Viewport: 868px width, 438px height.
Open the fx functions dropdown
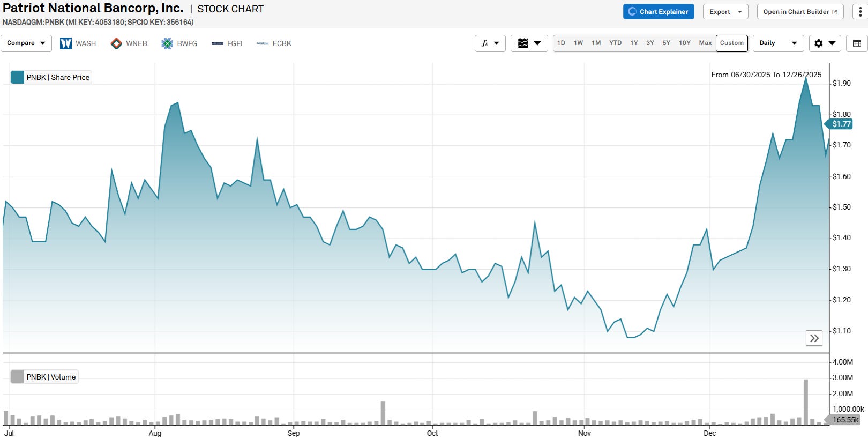point(490,43)
